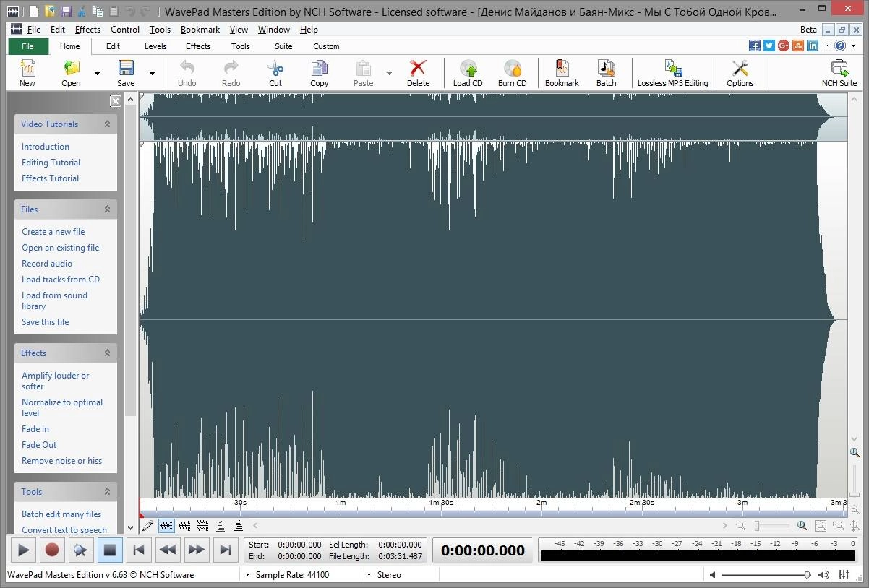Open the Window menu in menu bar
Image resolution: width=869 pixels, height=588 pixels.
coord(274,30)
